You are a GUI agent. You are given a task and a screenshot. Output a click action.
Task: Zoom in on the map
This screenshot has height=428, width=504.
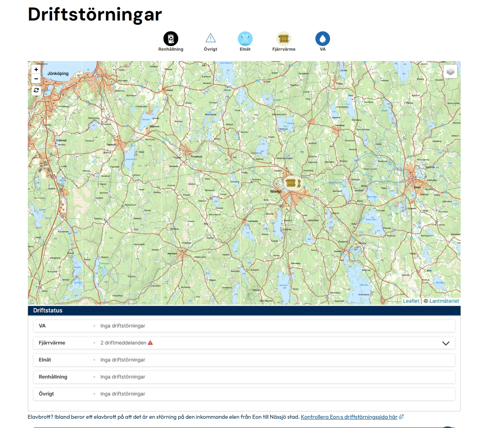point(36,70)
